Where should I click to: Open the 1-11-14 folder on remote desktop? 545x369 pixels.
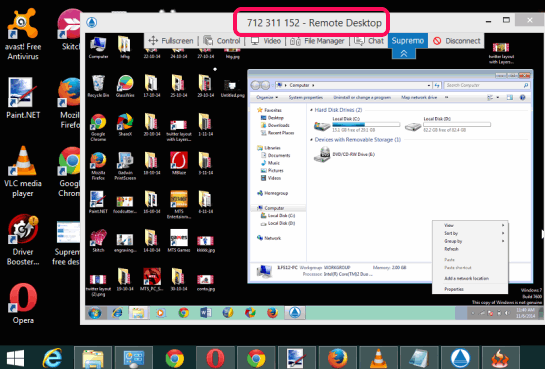205,124
